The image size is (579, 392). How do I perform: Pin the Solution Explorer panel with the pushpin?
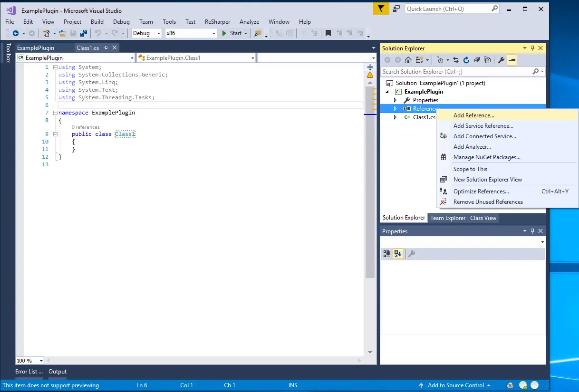[x=532, y=48]
